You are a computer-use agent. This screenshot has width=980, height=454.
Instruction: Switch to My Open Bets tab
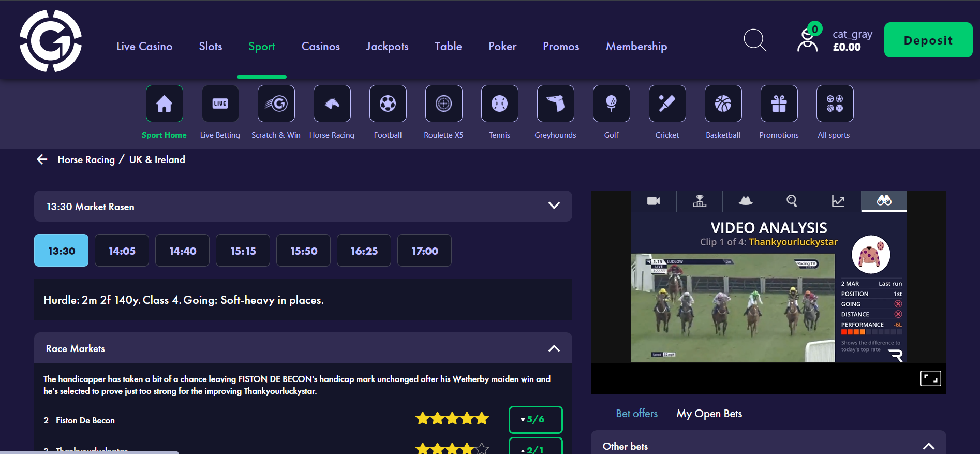coord(709,414)
